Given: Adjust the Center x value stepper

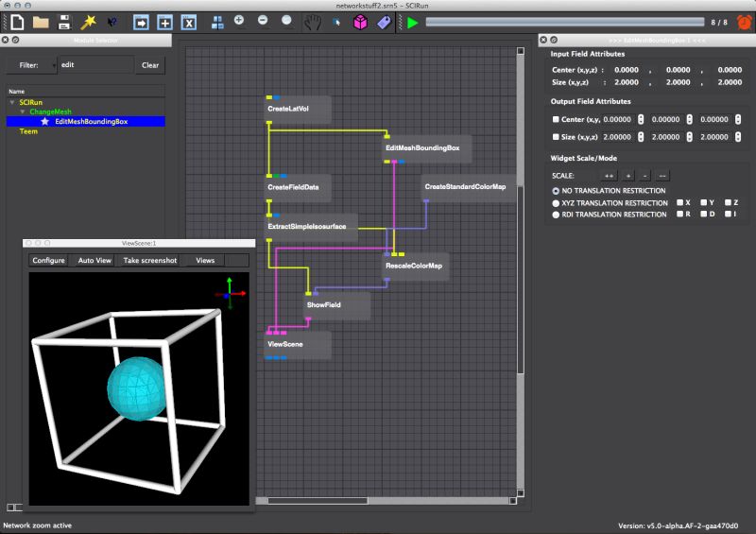Looking at the screenshot, I should point(641,119).
